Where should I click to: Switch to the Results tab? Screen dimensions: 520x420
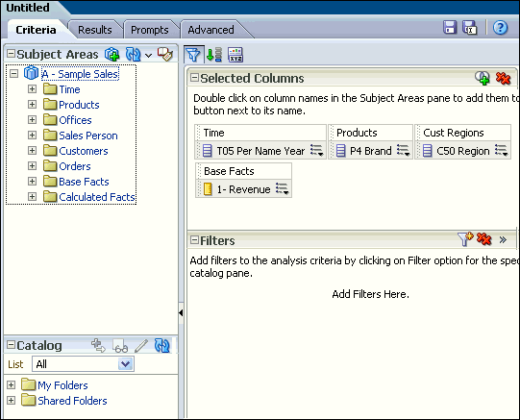[x=95, y=30]
